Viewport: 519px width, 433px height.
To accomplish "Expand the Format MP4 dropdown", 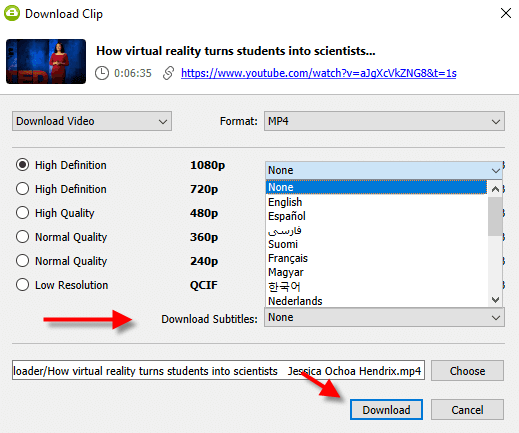I will click(384, 121).
